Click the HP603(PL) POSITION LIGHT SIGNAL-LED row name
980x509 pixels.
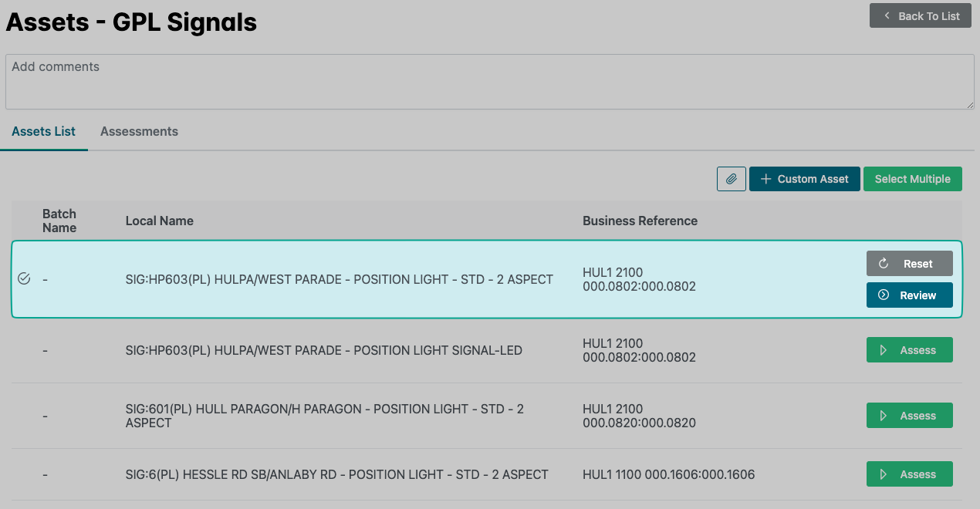[323, 350]
